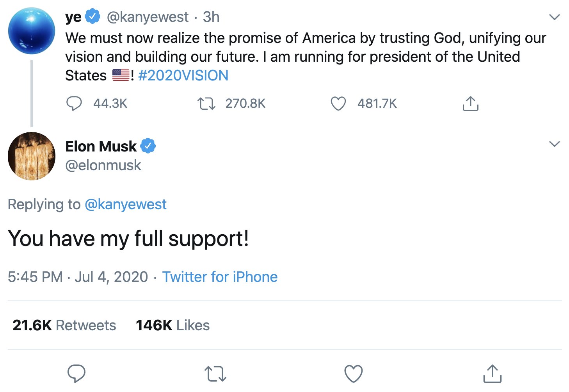569x392 pixels.
Task: Click the Elon Musk display name
Action: (101, 146)
